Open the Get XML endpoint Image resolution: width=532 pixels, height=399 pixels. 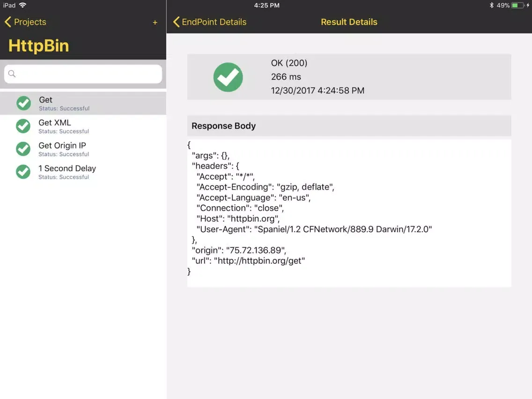pos(83,126)
